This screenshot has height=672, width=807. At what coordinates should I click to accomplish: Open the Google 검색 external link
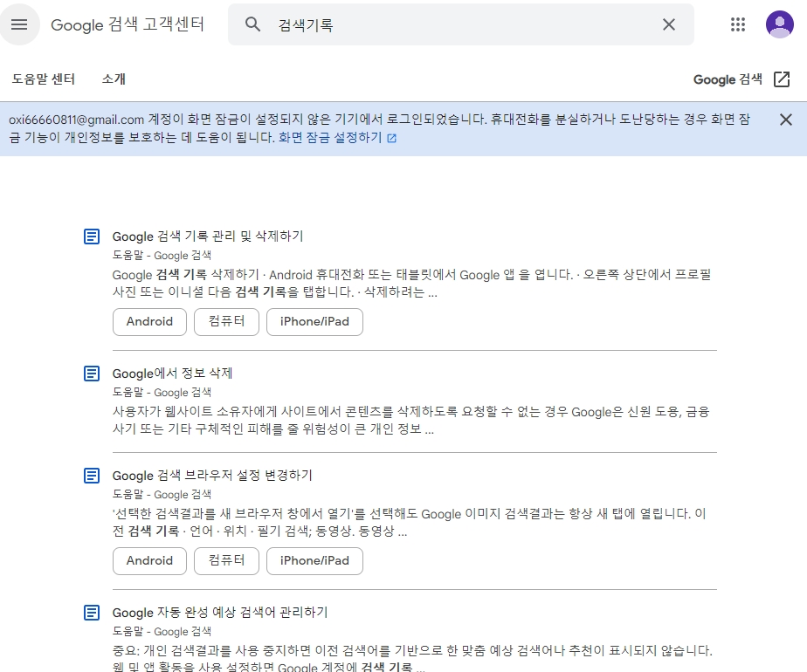tap(741, 79)
